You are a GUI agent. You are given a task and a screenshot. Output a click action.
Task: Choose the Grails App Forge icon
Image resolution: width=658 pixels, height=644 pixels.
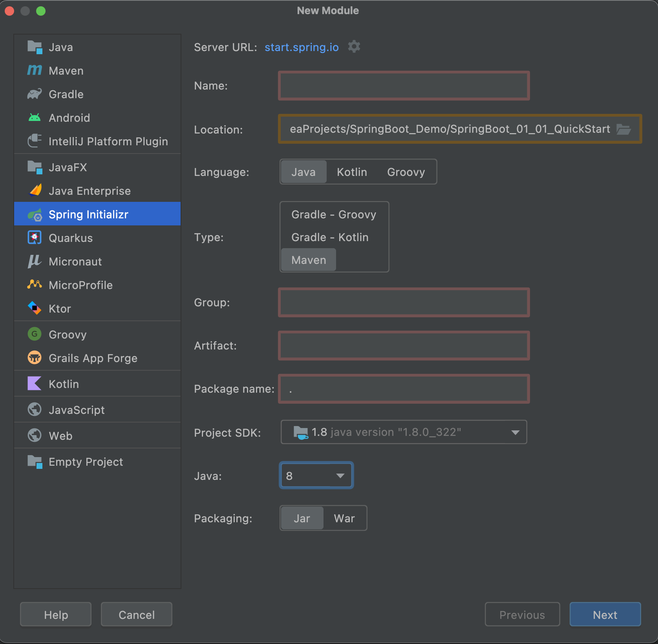[35, 358]
